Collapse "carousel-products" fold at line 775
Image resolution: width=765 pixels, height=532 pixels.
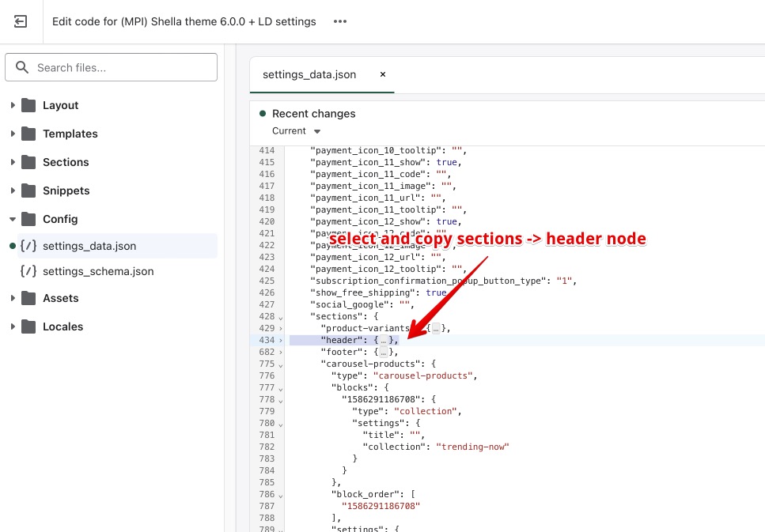point(281,364)
